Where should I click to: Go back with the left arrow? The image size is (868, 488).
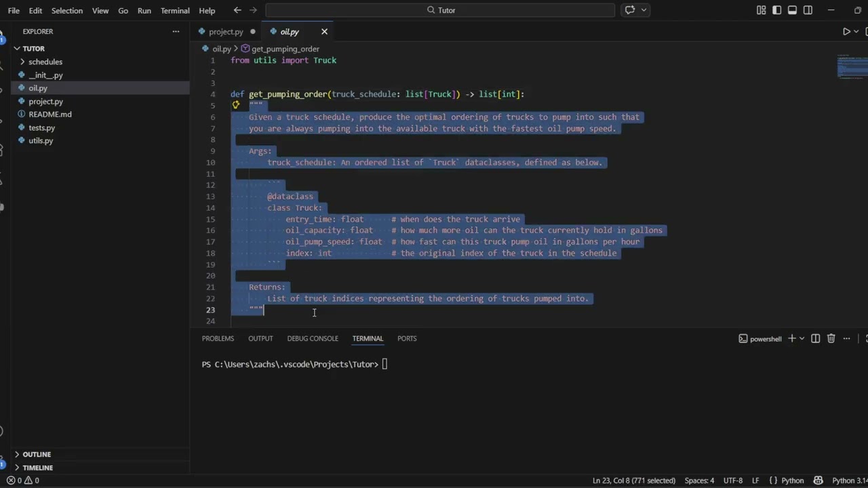click(x=237, y=10)
